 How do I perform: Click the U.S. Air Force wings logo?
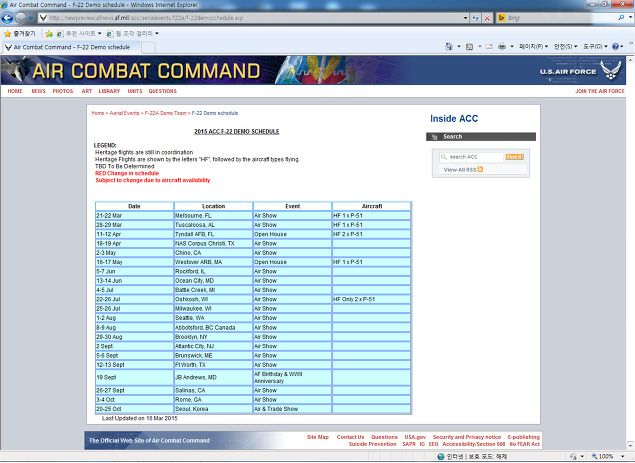pyautogui.click(x=611, y=70)
